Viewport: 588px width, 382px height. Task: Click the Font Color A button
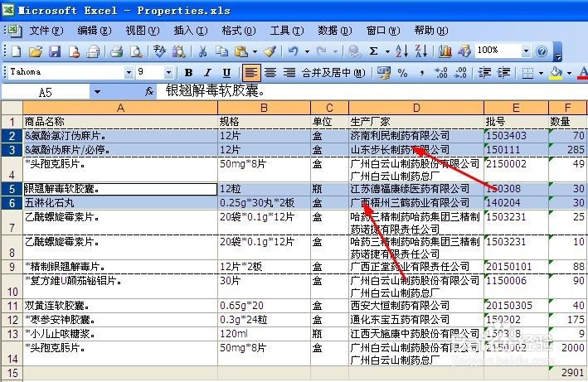pyautogui.click(x=582, y=73)
